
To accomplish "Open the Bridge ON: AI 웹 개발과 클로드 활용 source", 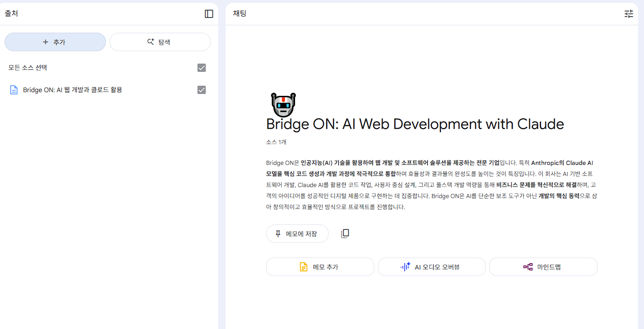I will click(73, 90).
